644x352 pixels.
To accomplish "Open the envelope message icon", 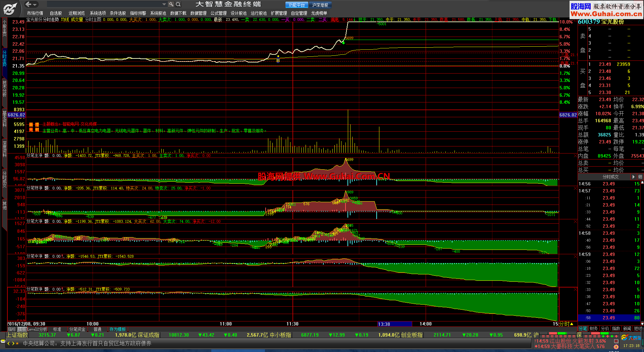I will (3, 341).
